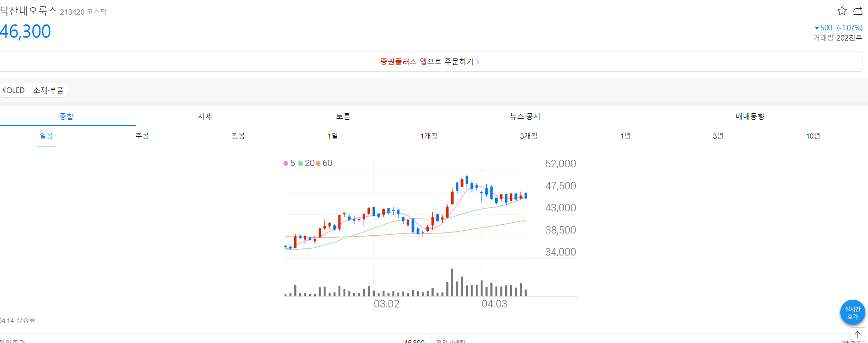The width and height of the screenshot is (868, 343).
Task: Select 일봉 chart period
Action: [x=46, y=136]
